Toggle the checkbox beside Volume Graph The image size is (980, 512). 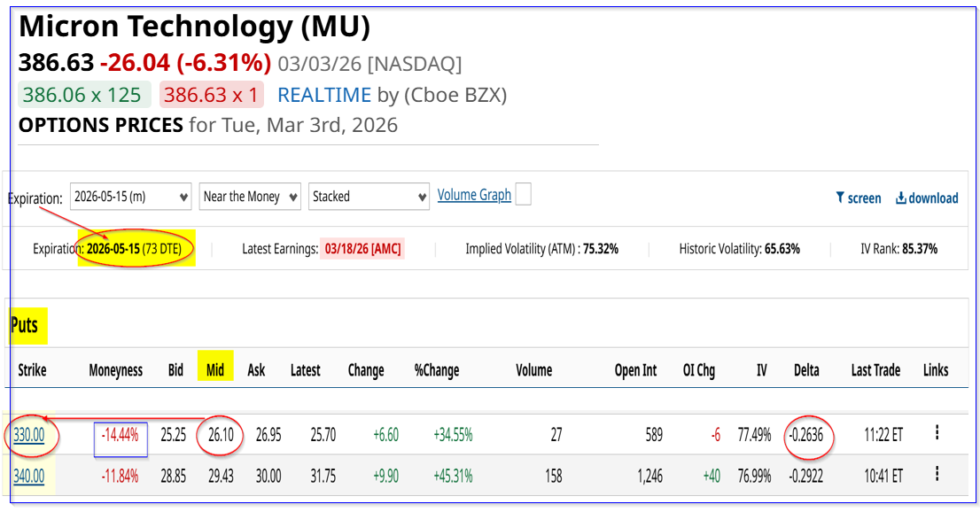[523, 195]
